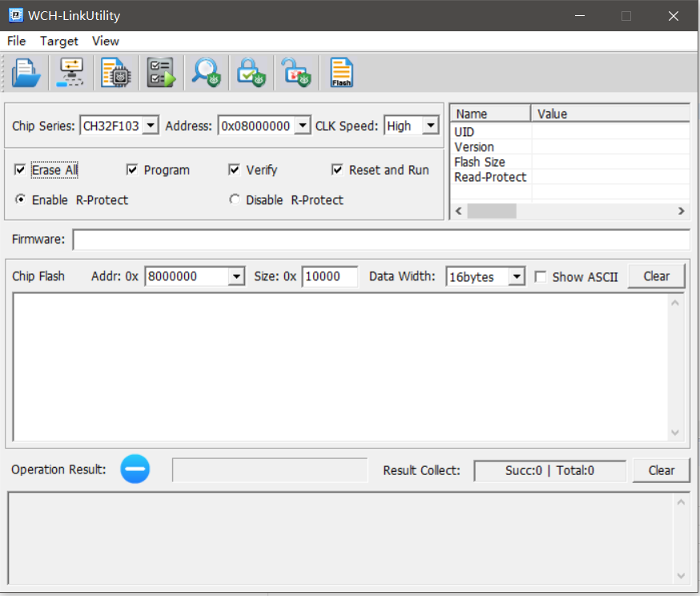
Task: Click right arrow of info table scrollbar
Action: [x=681, y=211]
